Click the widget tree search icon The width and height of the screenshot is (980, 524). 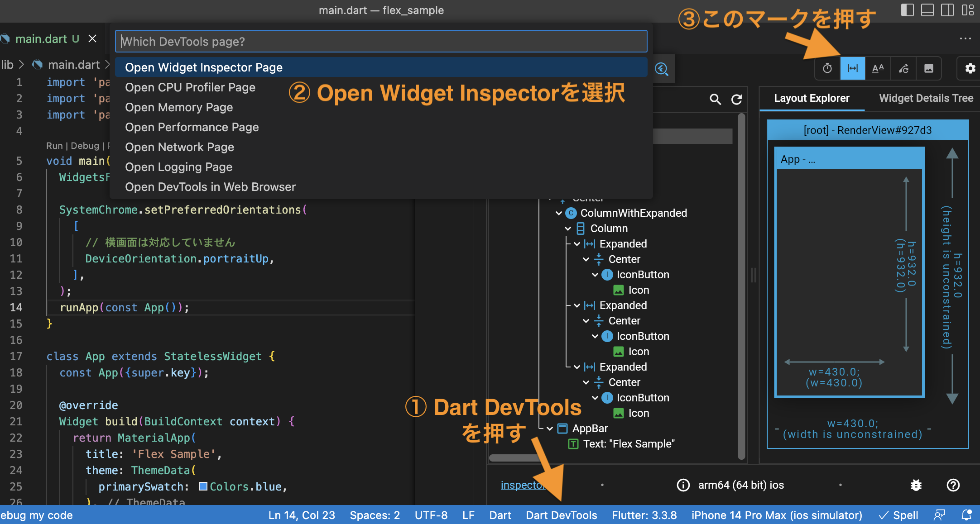[x=715, y=99]
